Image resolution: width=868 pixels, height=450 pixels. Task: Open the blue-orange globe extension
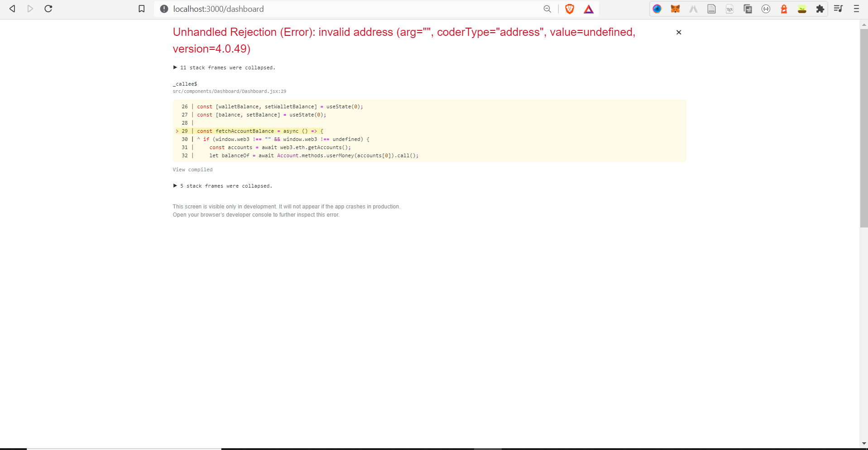(x=657, y=9)
